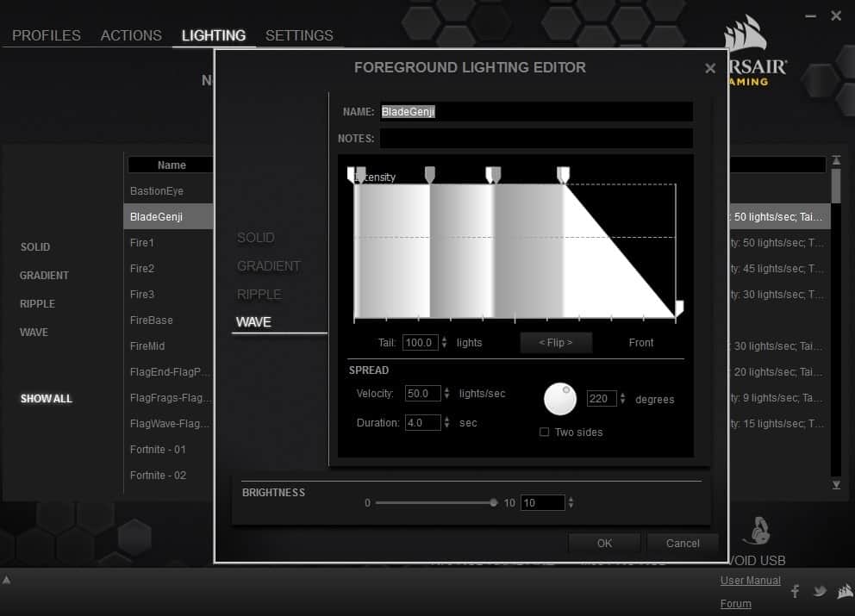Screen dimensions: 855x616
Task: Increase Duration seconds with up arrow
Action: point(446,419)
